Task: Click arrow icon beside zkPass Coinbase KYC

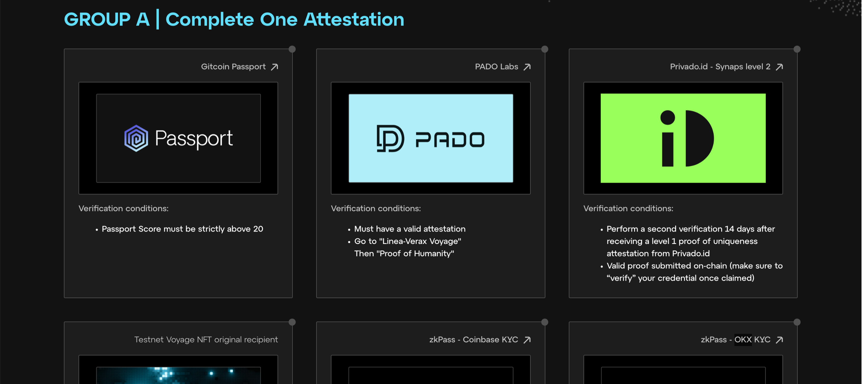Action: (x=527, y=340)
